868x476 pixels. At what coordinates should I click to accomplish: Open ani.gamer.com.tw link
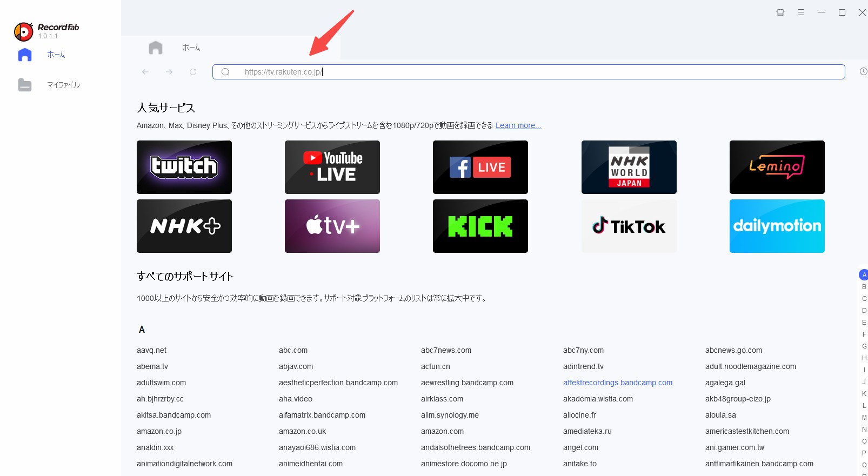tap(735, 447)
